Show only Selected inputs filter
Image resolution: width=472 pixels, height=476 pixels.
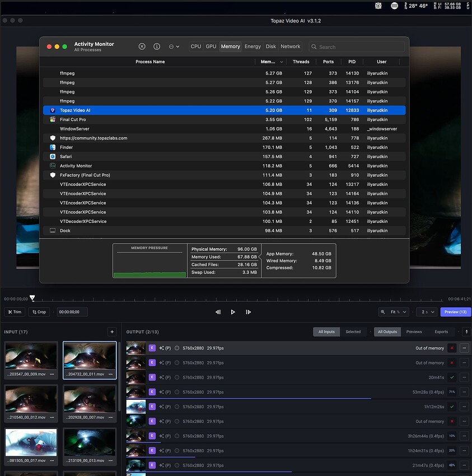pos(353,332)
